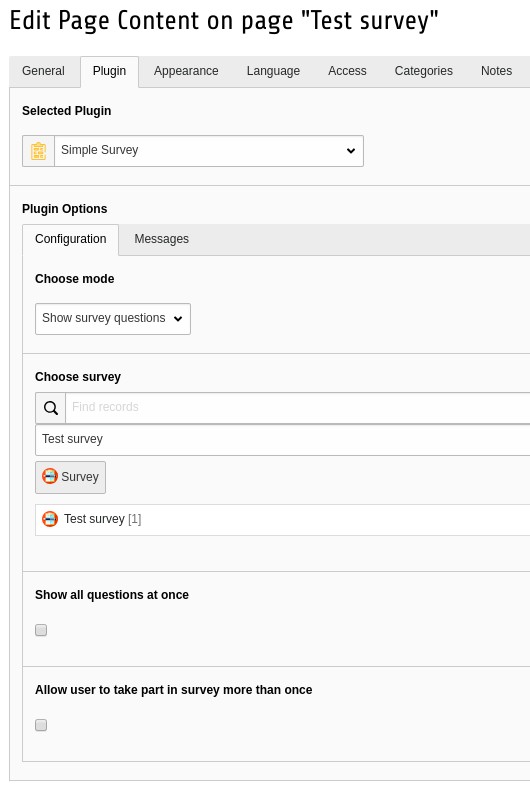
Task: Tick the checkbox allowing repeated survey participation
Action: tap(41, 725)
